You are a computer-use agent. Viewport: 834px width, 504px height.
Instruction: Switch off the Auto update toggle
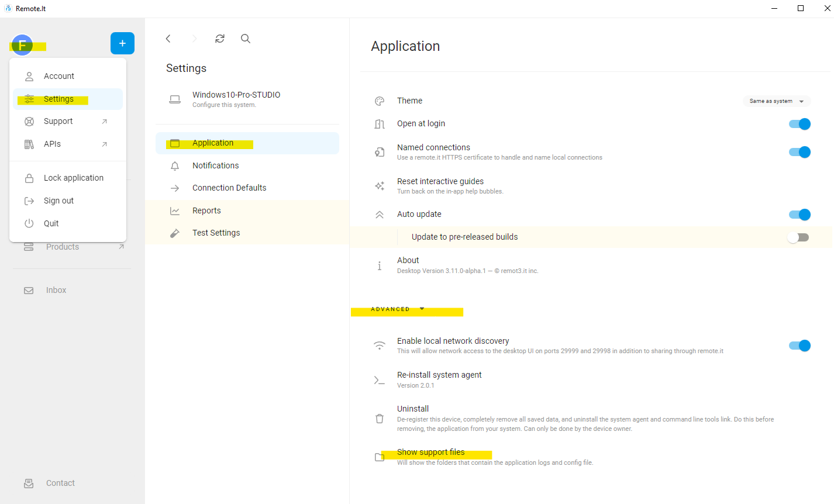tap(799, 215)
